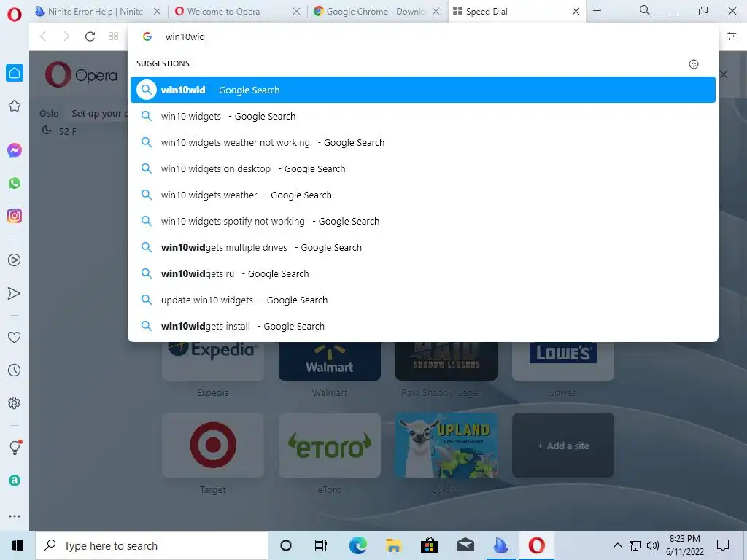Open the Expedia speed dial tile
747x560 pixels.
(213, 361)
